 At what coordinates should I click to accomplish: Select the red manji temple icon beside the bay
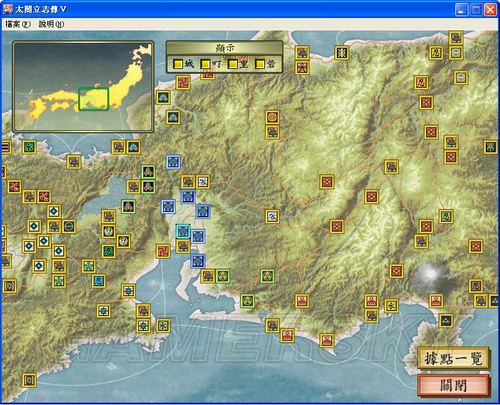(x=163, y=251)
